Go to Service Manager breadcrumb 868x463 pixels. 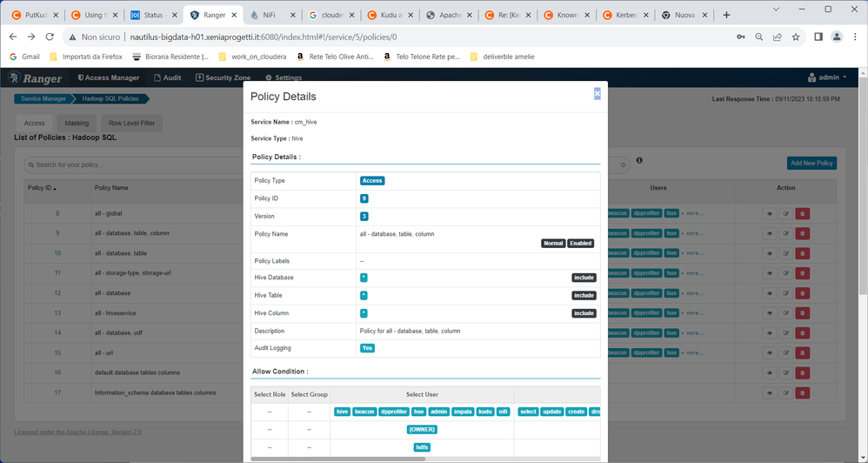43,99
